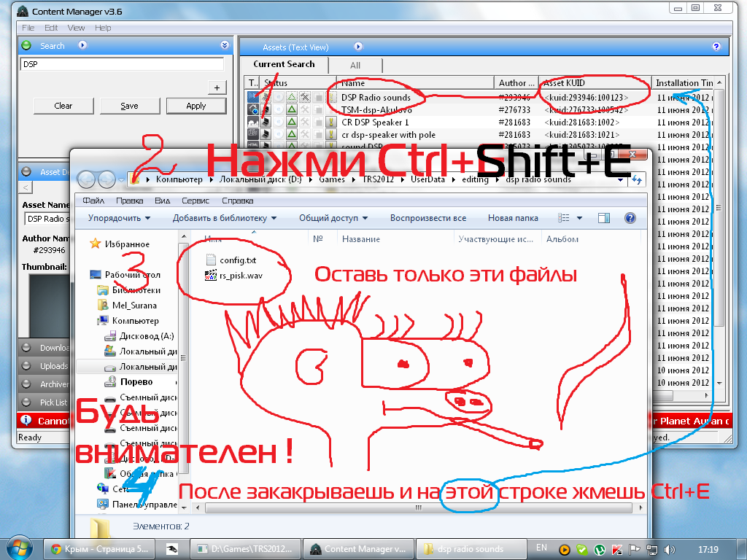Click the Apply button
747x560 pixels.
pyautogui.click(x=196, y=106)
